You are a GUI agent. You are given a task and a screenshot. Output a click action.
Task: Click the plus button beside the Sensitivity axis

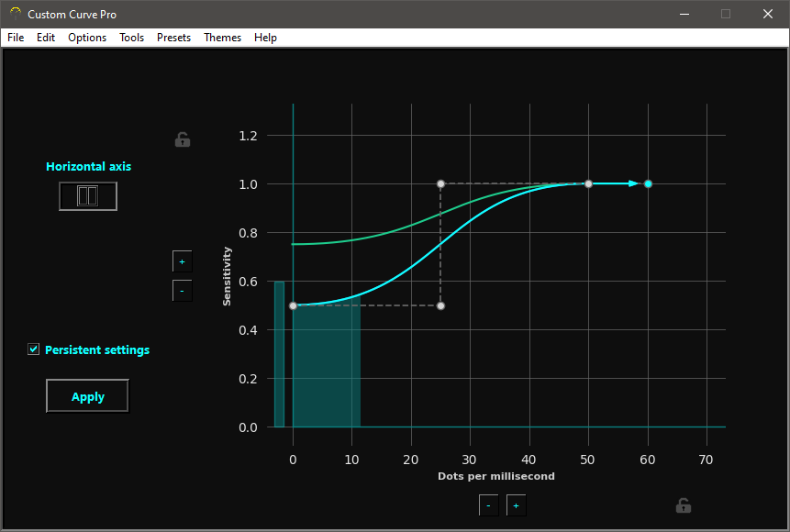(x=182, y=261)
